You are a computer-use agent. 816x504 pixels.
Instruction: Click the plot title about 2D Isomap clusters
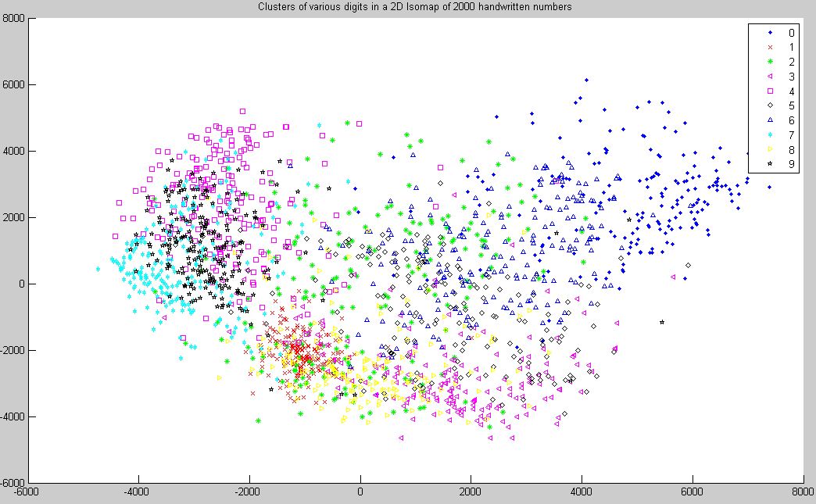tap(415, 7)
